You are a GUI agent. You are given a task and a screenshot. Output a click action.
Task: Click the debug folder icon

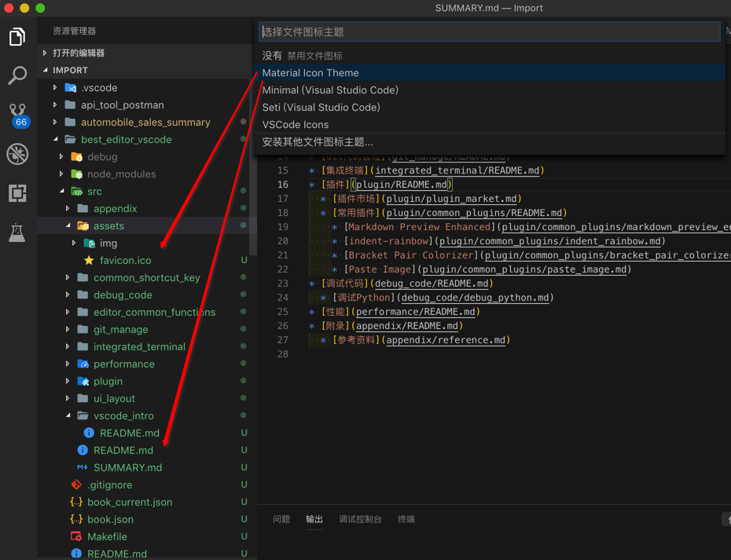point(76,156)
